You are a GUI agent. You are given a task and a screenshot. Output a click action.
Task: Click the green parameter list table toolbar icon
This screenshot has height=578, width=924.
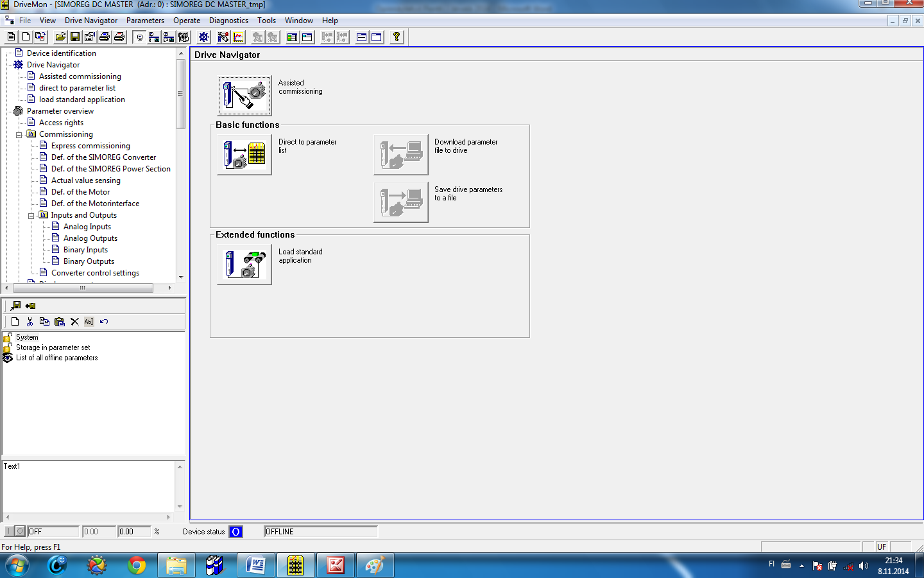point(292,37)
